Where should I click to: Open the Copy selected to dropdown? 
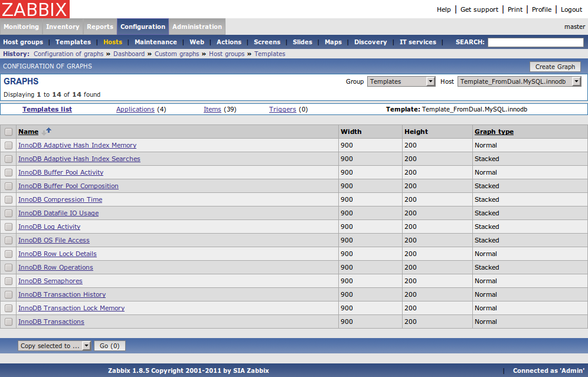point(54,346)
